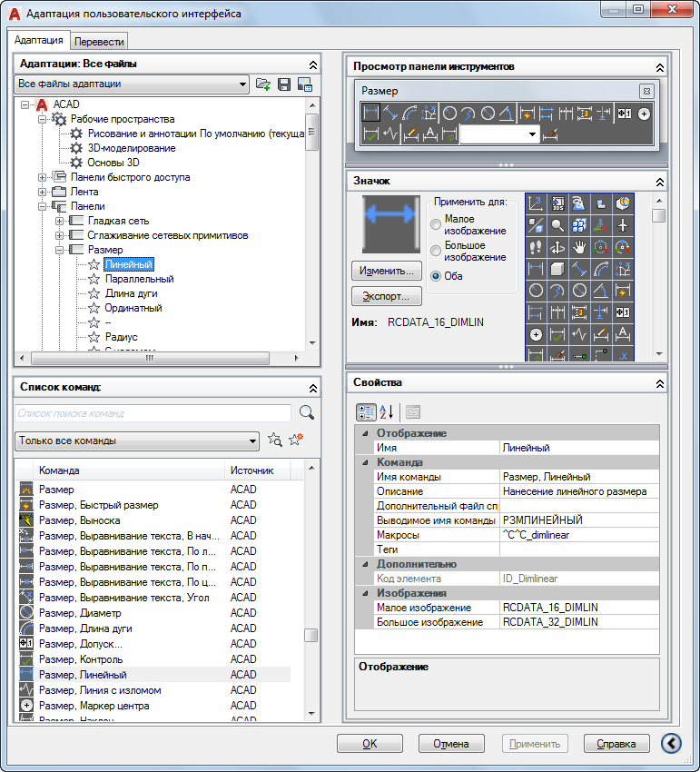This screenshot has height=772, width=700.
Task: Sort properties alphabetically with A-Z icon
Action: pos(387,412)
